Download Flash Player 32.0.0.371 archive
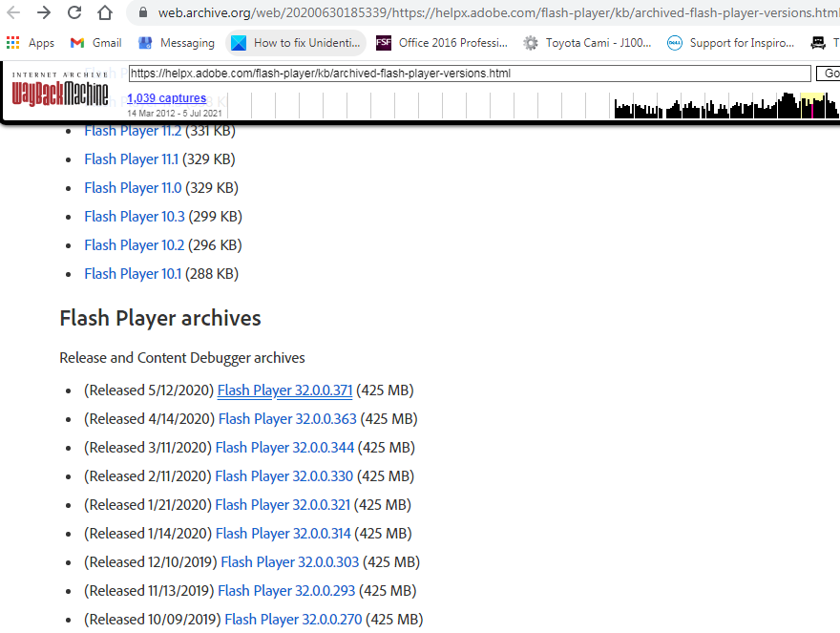The height and width of the screenshot is (633, 840). coord(285,390)
